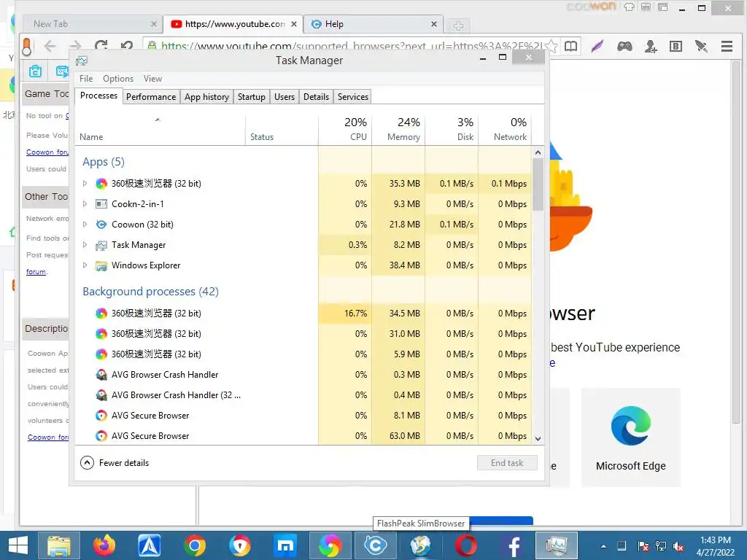Sort processes by Disk column
The width and height of the screenshot is (747, 560).
[x=452, y=130]
